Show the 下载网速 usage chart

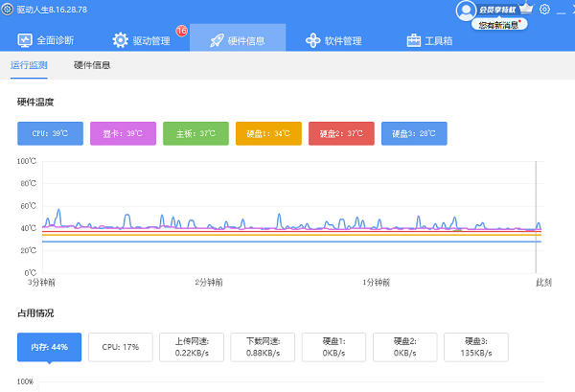tap(262, 347)
